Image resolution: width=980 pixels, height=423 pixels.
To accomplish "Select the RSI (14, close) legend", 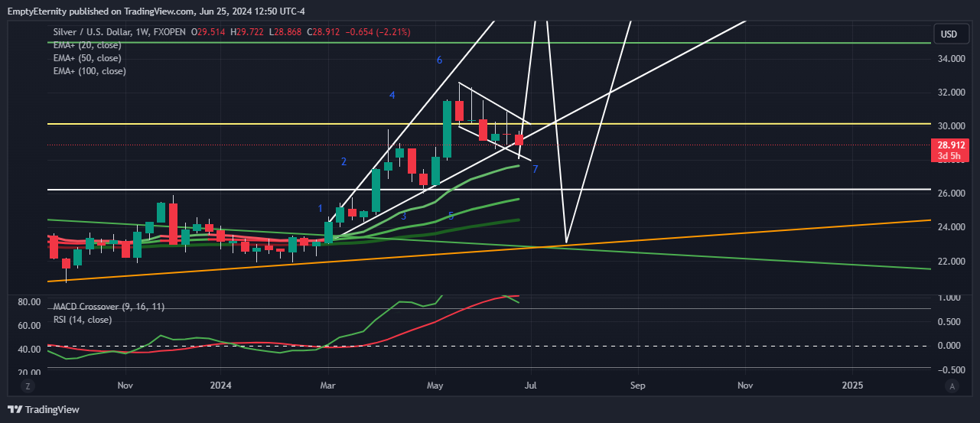I will (83, 319).
